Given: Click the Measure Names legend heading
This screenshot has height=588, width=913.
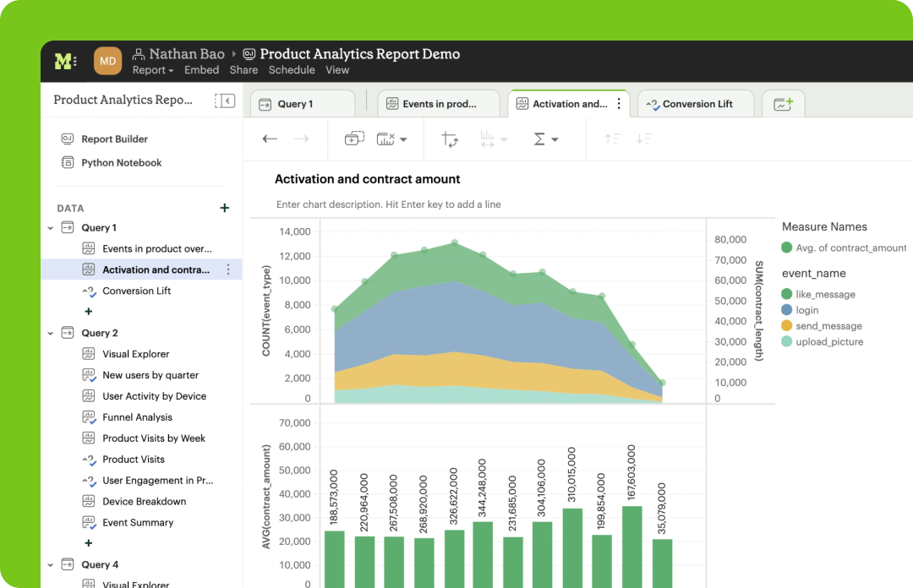Looking at the screenshot, I should click(824, 227).
